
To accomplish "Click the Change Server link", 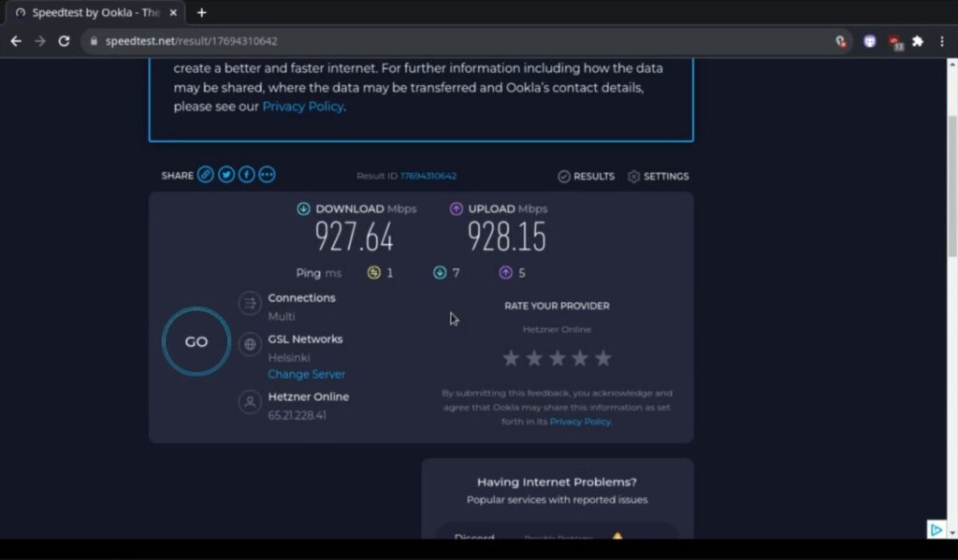I will [x=306, y=374].
